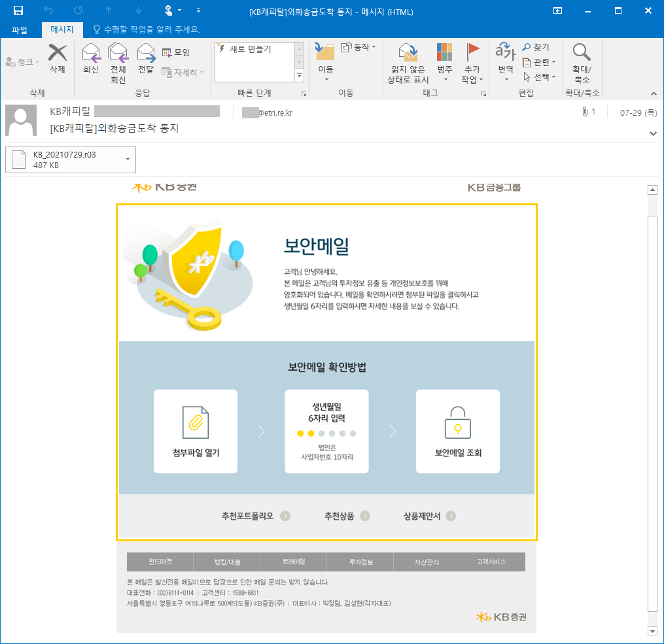Screen dimensions: 664x644
Task: Open the 이동 move folder button
Action: coord(326,62)
